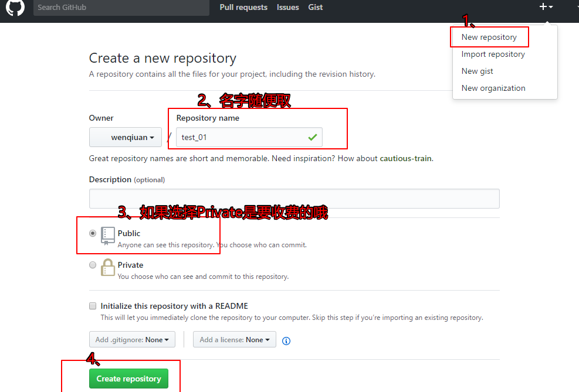Enable Initialize this repository with a README

click(x=93, y=306)
